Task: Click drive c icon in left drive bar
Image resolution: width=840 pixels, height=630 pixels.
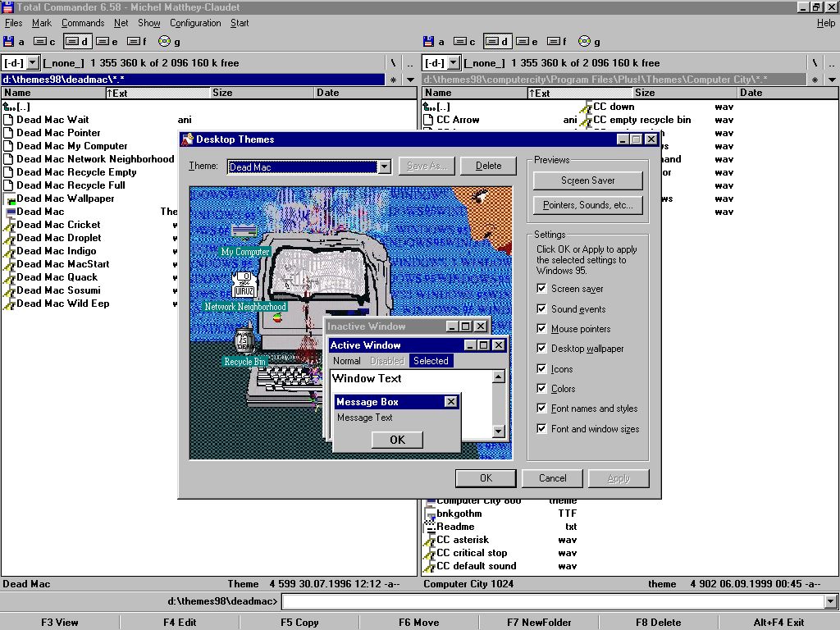Action: [40, 41]
